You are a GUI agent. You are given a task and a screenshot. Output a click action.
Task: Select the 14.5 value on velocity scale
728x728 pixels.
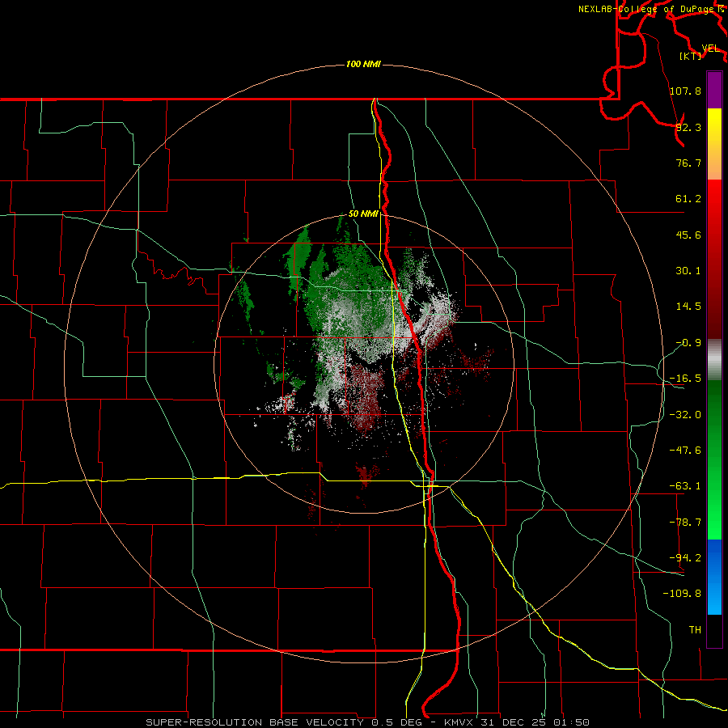(688, 307)
